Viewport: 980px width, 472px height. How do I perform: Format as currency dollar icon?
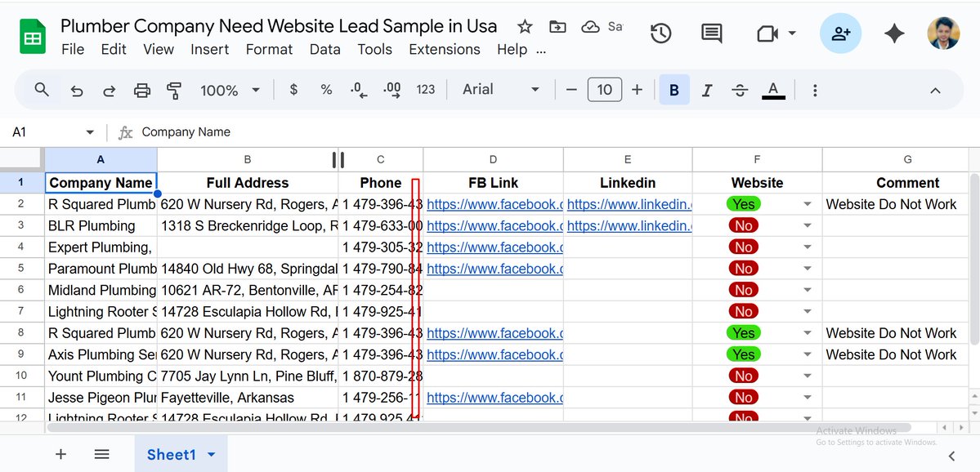293,90
